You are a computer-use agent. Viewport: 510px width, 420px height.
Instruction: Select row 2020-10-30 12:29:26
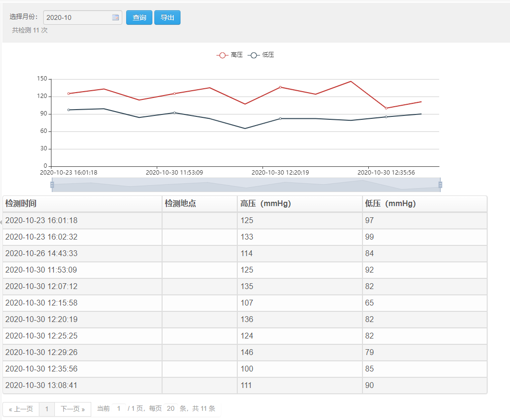coord(245,353)
